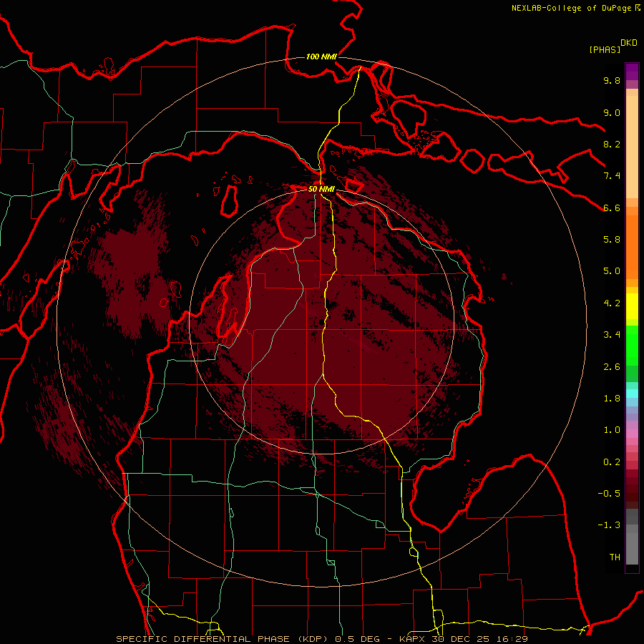Click the -0.5 scale value

[609, 494]
